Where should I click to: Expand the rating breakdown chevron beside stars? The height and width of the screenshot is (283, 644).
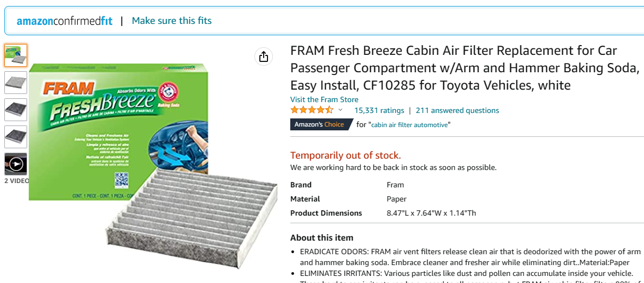(340, 110)
